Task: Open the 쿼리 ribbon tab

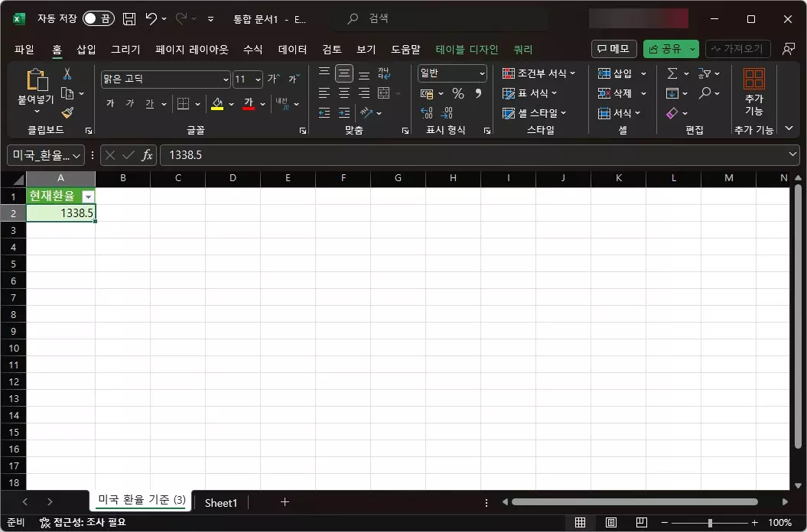Action: point(523,50)
